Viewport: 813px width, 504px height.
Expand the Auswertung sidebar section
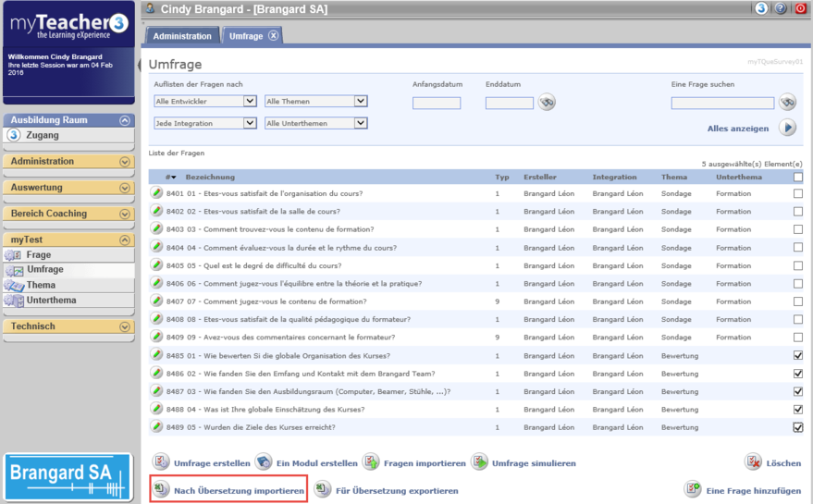(125, 188)
